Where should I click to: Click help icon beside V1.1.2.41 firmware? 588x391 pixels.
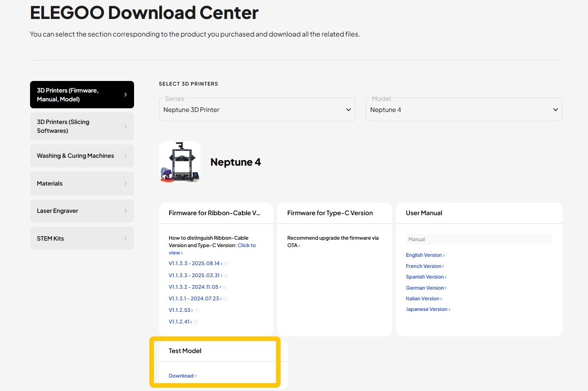pos(196,322)
